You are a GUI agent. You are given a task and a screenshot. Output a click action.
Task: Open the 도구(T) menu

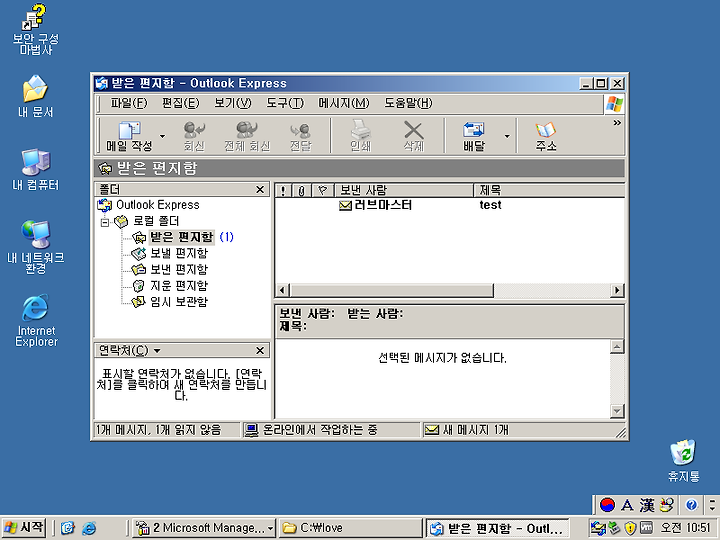tap(285, 103)
